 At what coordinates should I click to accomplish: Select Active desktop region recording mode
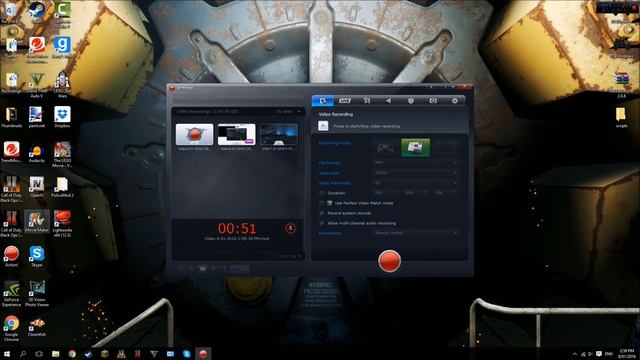coord(445,148)
